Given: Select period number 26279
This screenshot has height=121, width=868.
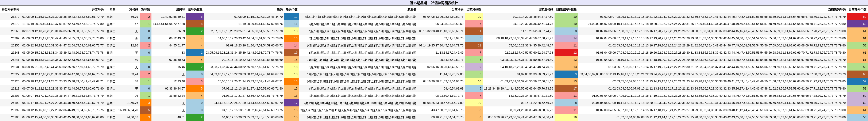Looking at the screenshot, I should [x=15, y=16].
